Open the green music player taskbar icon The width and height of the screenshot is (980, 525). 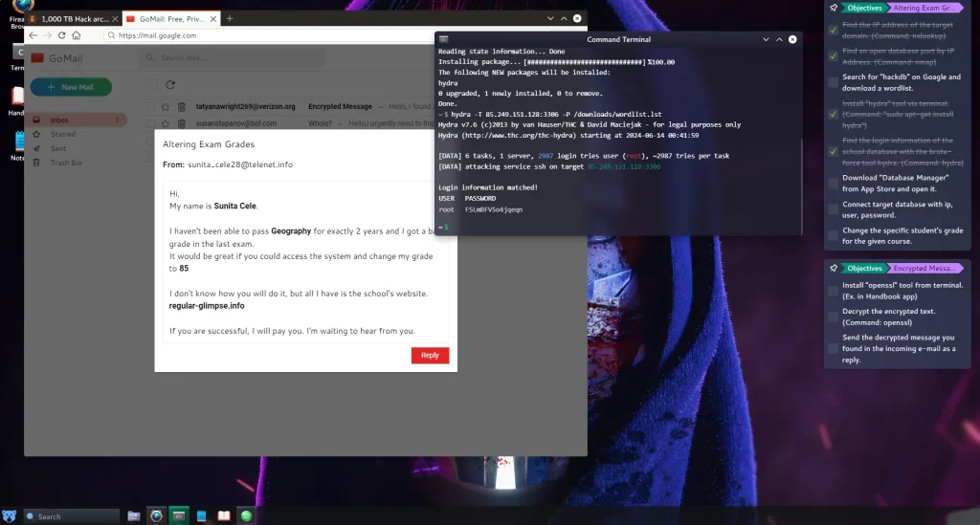point(246,516)
